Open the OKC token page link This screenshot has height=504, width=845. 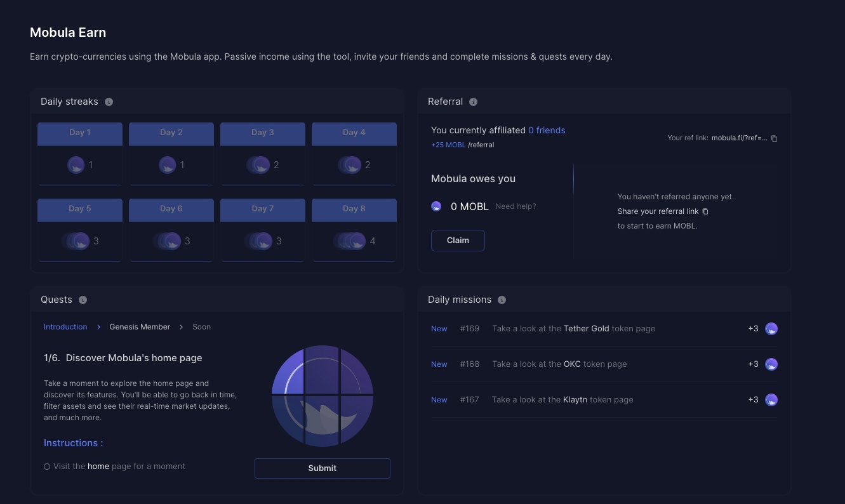coord(572,364)
